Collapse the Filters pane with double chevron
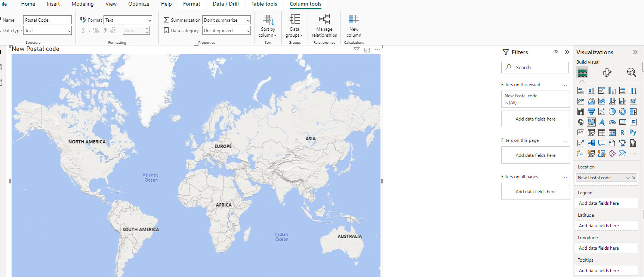 [567, 52]
